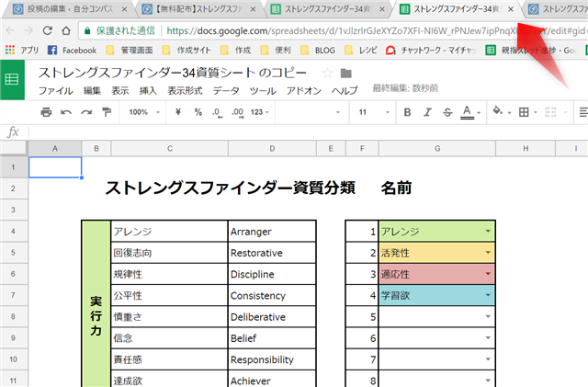This screenshot has height=387, width=588.
Task: Open the ヘルプ menu
Action: [345, 91]
